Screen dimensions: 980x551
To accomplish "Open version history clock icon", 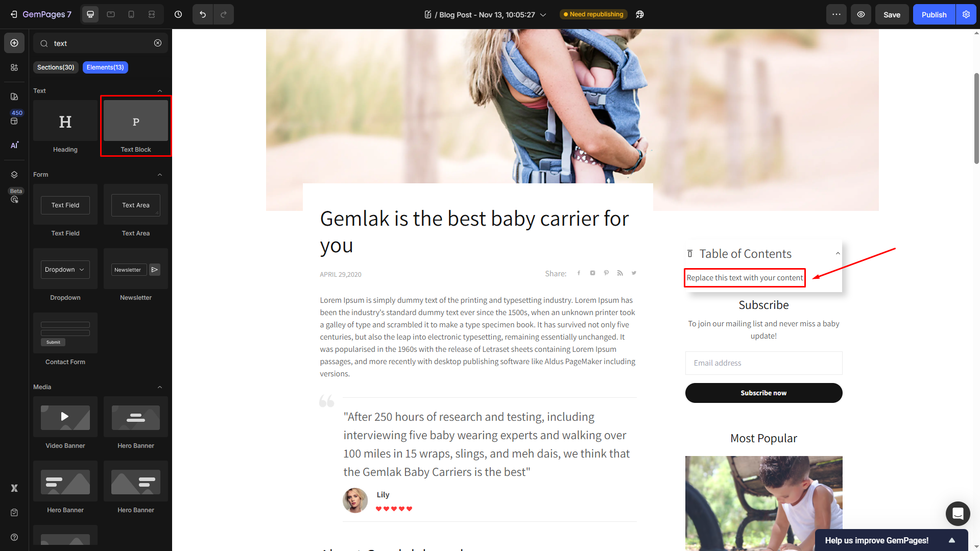I will tap(178, 14).
